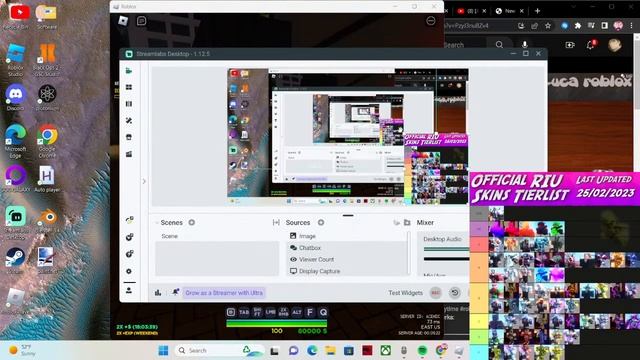Open the Settings gear in Streamlabs sidebar
Image resolution: width=640 pixels, height=360 pixels.
pos(129,271)
